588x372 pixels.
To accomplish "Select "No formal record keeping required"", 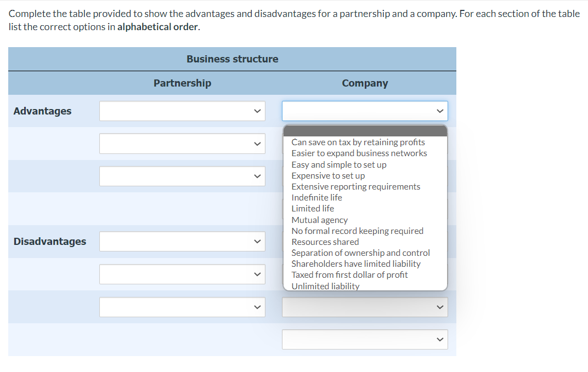I will [x=357, y=231].
